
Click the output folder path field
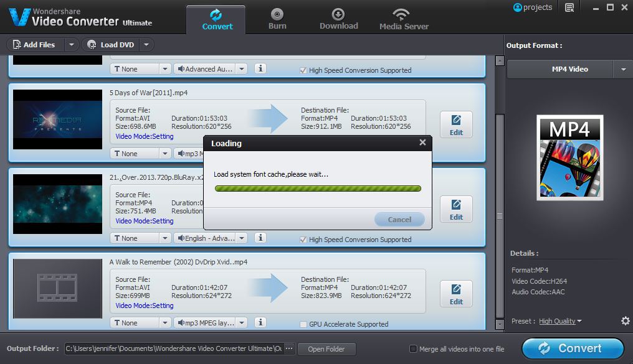(174, 348)
